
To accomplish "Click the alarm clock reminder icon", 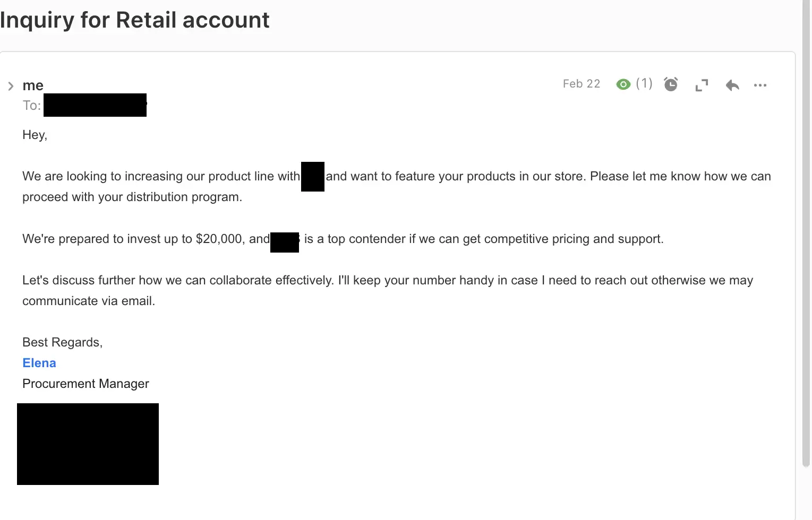I will tap(671, 84).
